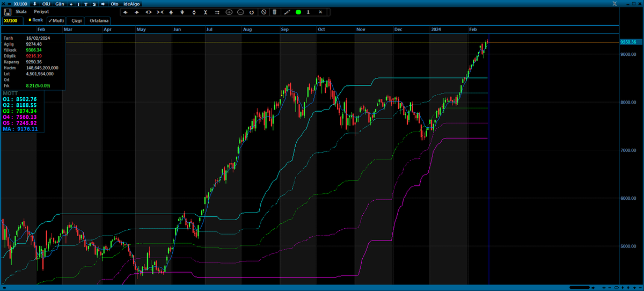Image resolution: width=644 pixels, height=291 pixels.
Task: Click the vertical expand arrows icon
Action: pos(194,12)
